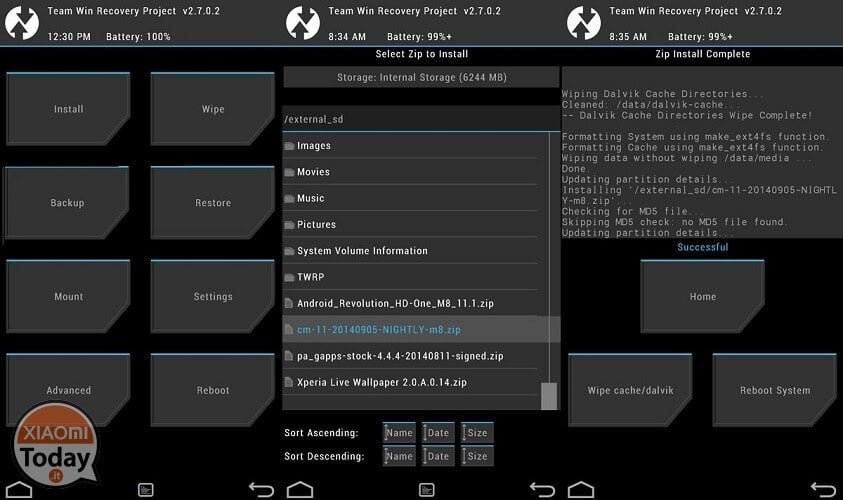Select Android_Revolution_HD-One_M8_11.1.zip
Viewport: 843px width, 500px height.
[411, 304]
